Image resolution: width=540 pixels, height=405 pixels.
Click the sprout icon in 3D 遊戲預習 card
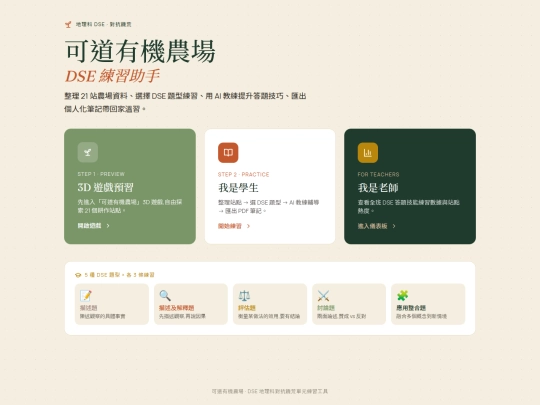(87, 152)
